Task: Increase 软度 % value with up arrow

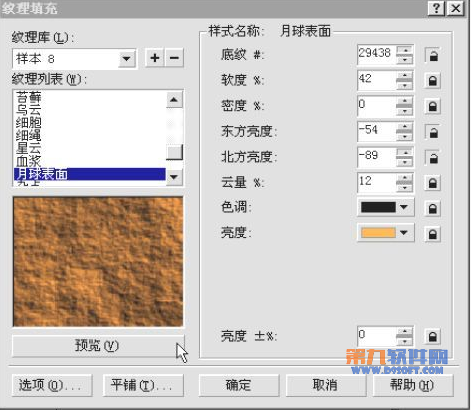Action: (405, 76)
